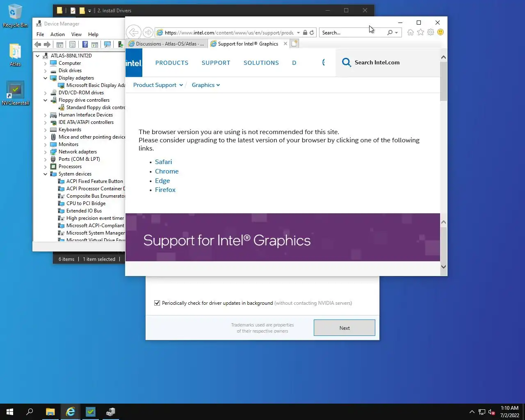Open SOLUTIONS in Intel navigation

[261, 63]
